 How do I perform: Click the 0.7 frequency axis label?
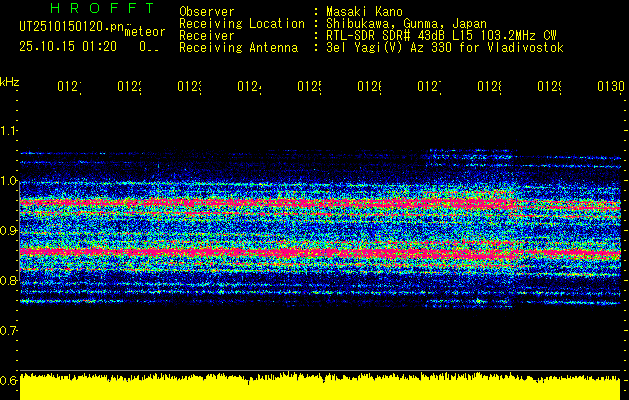(8, 331)
